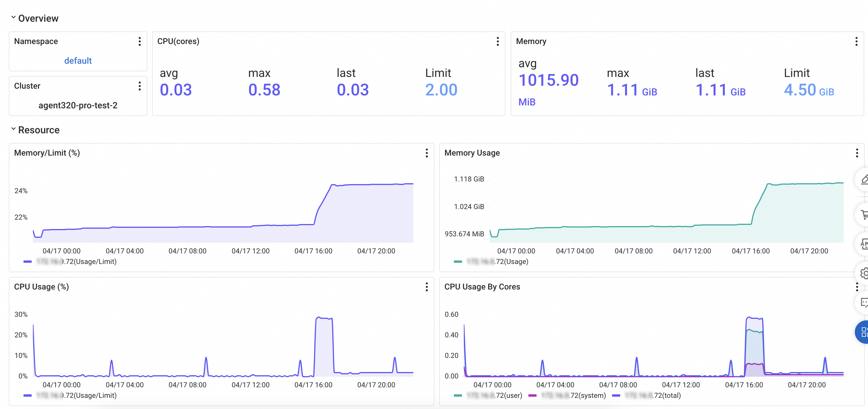Collapse the Overview section

tap(14, 18)
